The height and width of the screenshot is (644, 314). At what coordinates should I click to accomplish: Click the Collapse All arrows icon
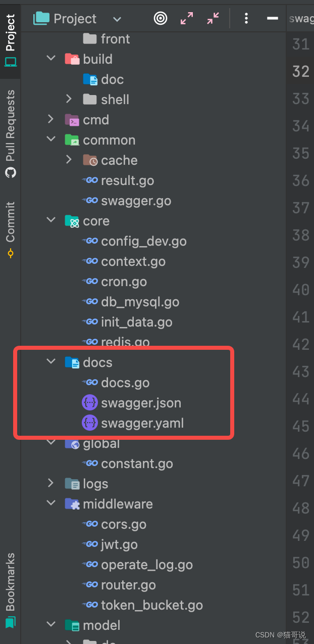pyautogui.click(x=213, y=18)
